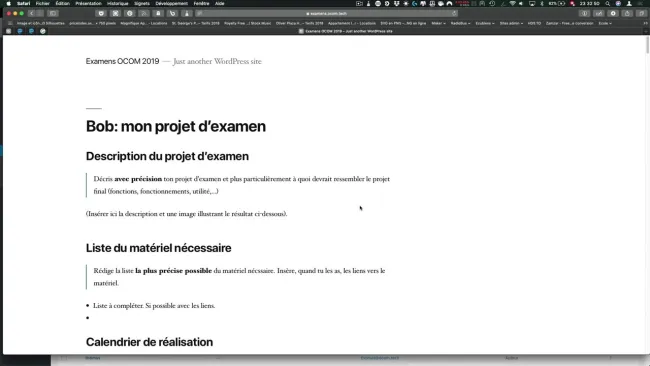Click list item "Liste à compléter. Si possible avec les liens."
Viewport: 650px width, 366px height.
click(154, 306)
